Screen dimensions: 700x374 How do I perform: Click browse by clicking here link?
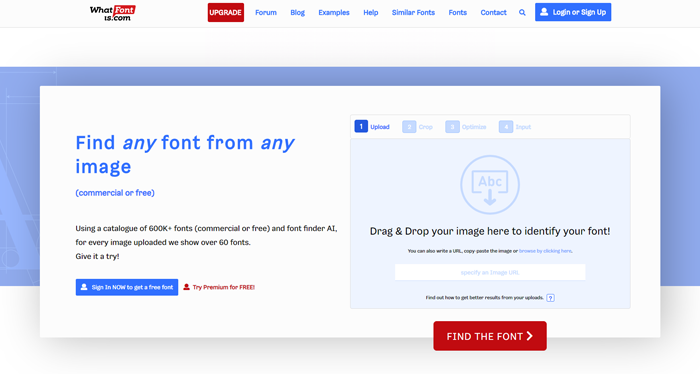pos(545,251)
